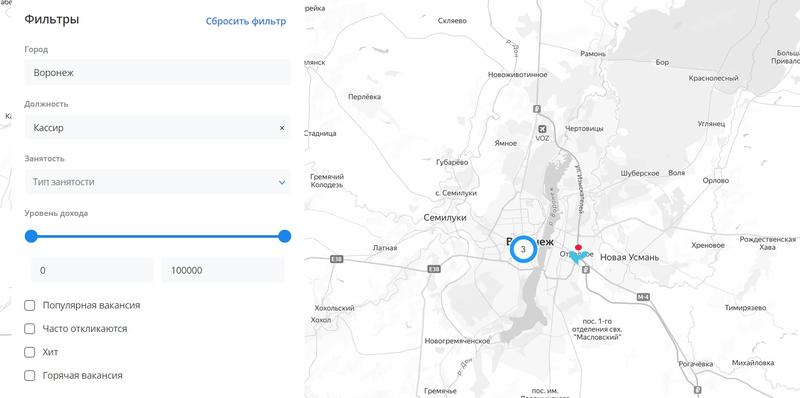
Task: Click the left income slider handle
Action: (31, 236)
